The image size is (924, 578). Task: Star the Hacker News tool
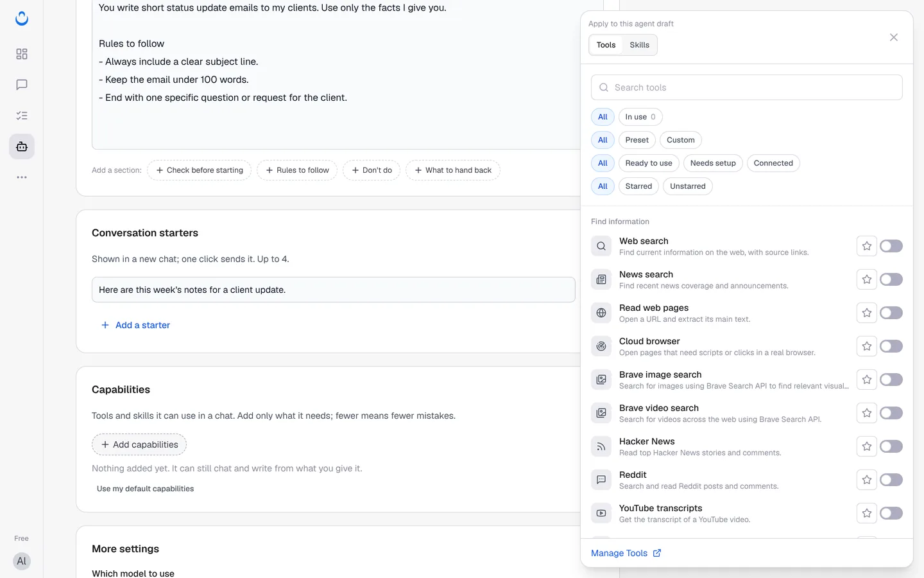tap(867, 446)
